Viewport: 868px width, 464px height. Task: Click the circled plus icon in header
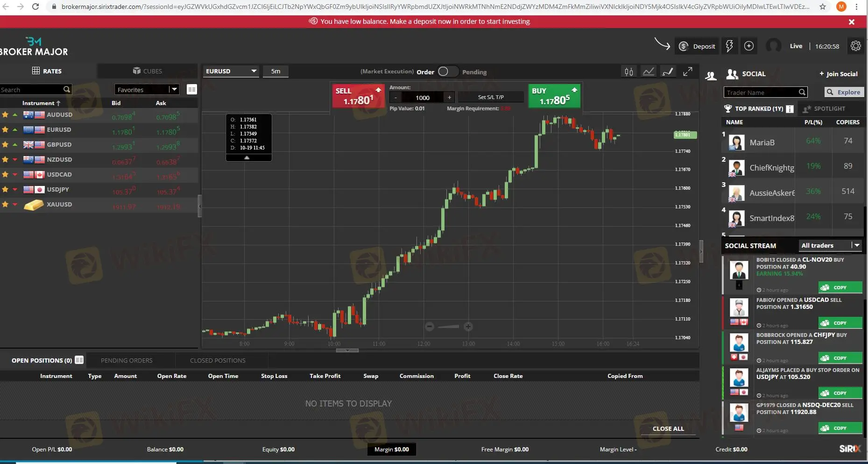tap(749, 46)
